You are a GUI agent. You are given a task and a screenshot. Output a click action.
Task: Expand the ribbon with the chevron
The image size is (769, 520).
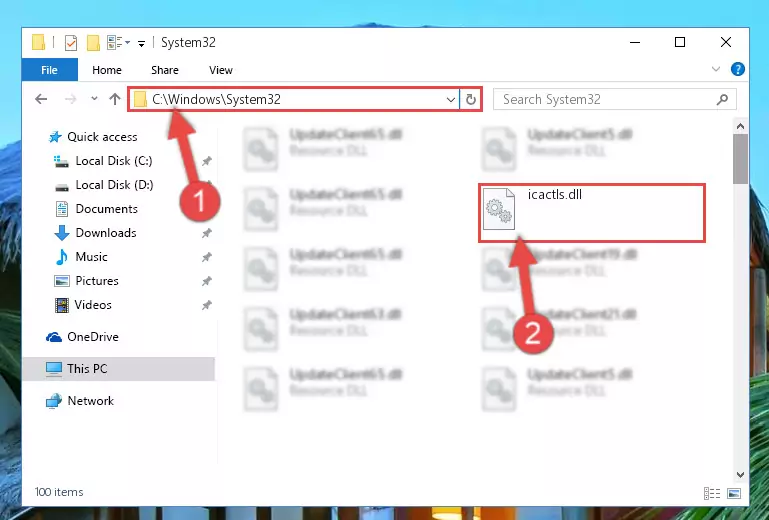point(716,69)
